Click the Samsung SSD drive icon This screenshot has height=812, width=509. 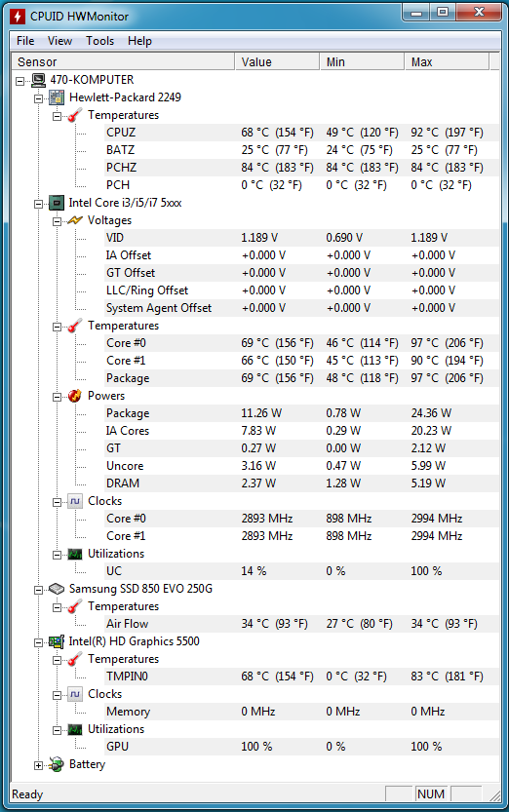pos(57,589)
